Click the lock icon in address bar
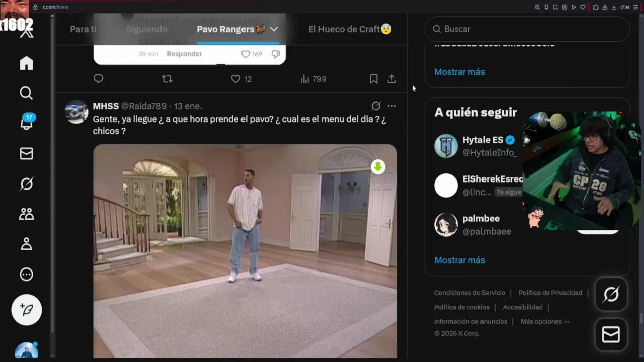 (x=35, y=7)
